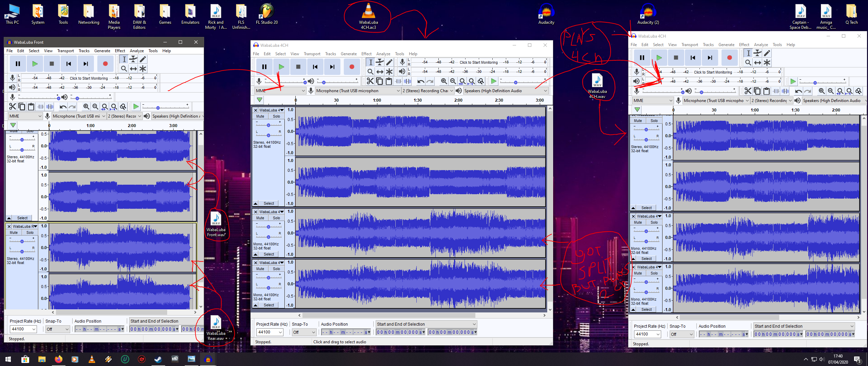Select the Multi-Tool in middle 4CH window
The image size is (868, 366).
click(x=389, y=72)
